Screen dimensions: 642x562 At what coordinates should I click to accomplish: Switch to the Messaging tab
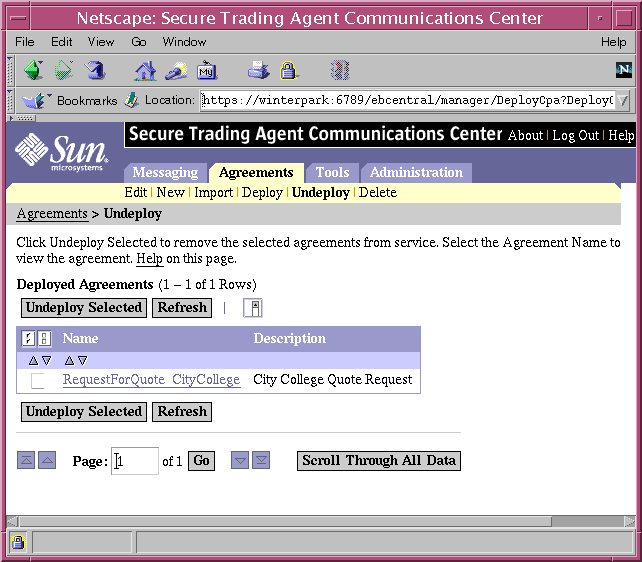[165, 173]
